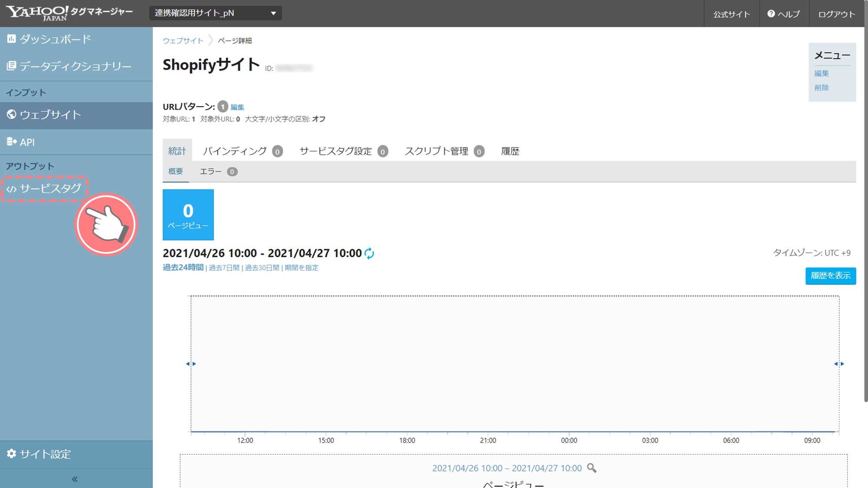
Task: Click the URLパターン count badge
Action: click(x=223, y=107)
